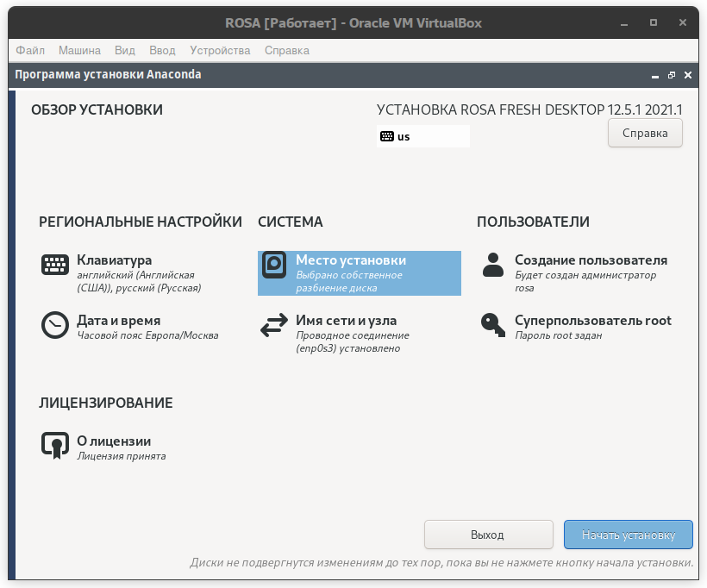707x588 pixels.
Task: Open О лицензии title
Action: (x=114, y=441)
